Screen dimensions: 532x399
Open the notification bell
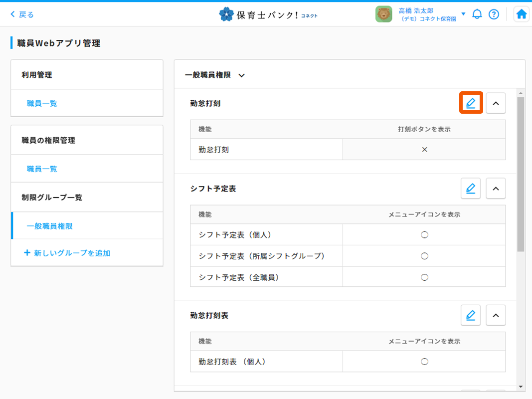pos(477,14)
